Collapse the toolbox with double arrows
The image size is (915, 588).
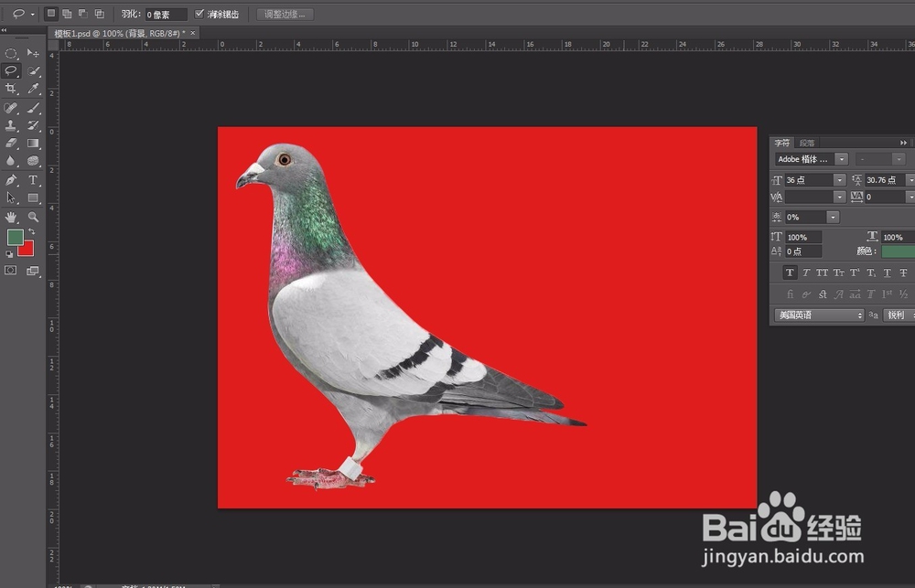(4, 30)
